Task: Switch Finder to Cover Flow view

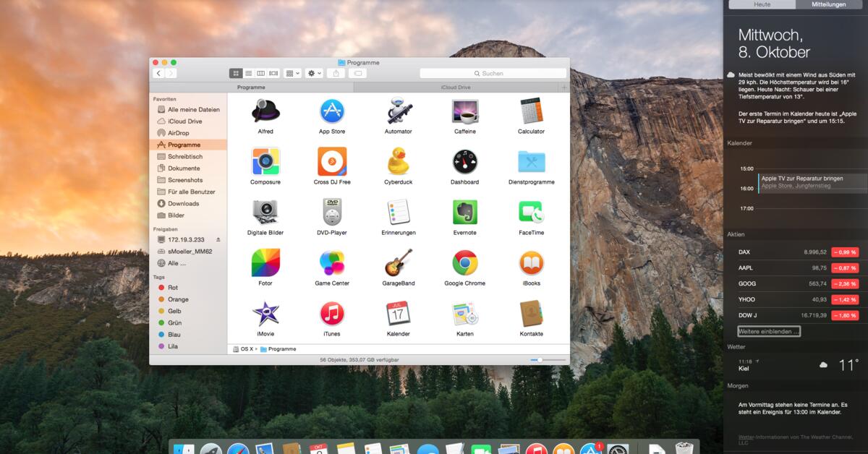Action: [273, 73]
